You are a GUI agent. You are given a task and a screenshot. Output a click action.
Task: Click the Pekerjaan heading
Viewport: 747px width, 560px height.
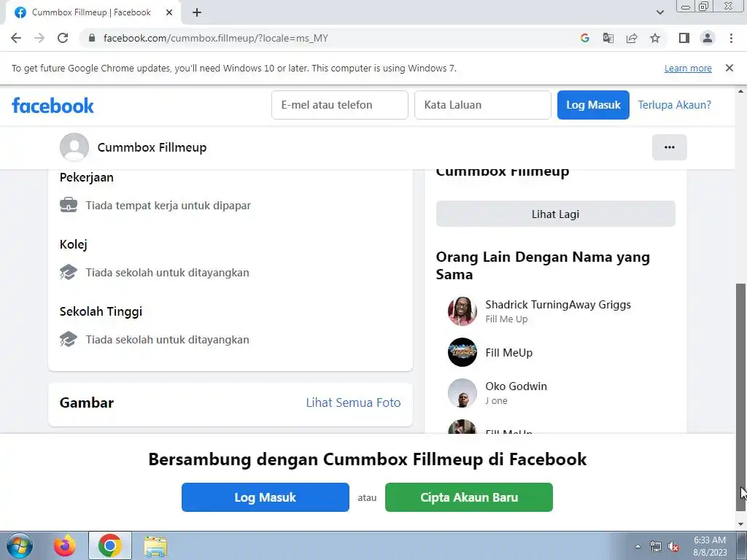(x=87, y=177)
